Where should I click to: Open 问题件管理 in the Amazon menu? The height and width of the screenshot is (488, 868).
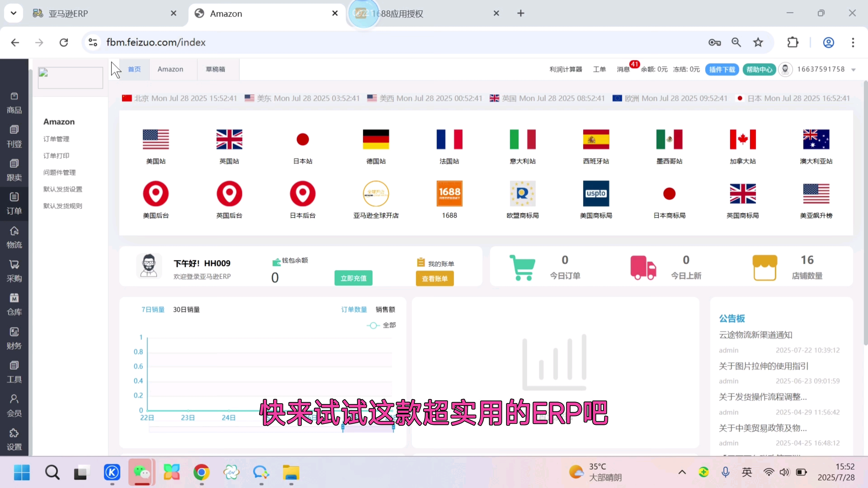[x=59, y=172]
